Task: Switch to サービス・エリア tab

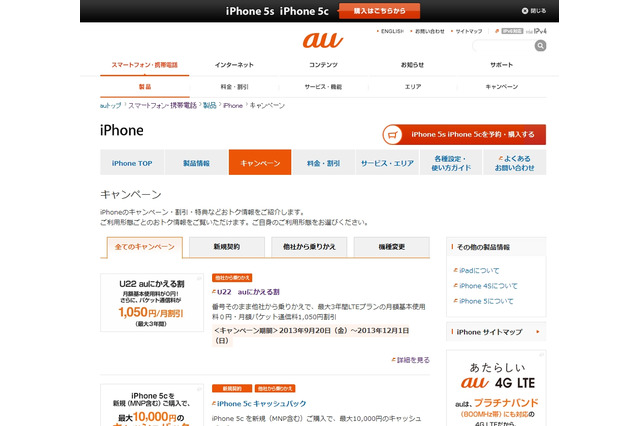Action: [387, 163]
